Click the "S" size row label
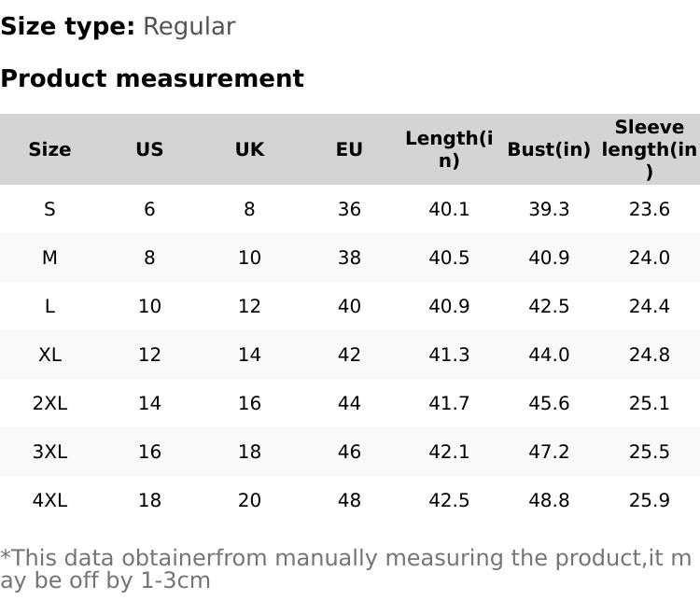Screen dimensions: 700x614 click(x=49, y=209)
